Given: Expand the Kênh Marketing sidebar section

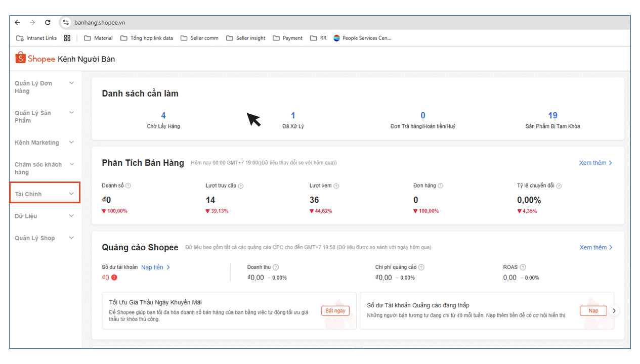Looking at the screenshot, I should coord(45,143).
